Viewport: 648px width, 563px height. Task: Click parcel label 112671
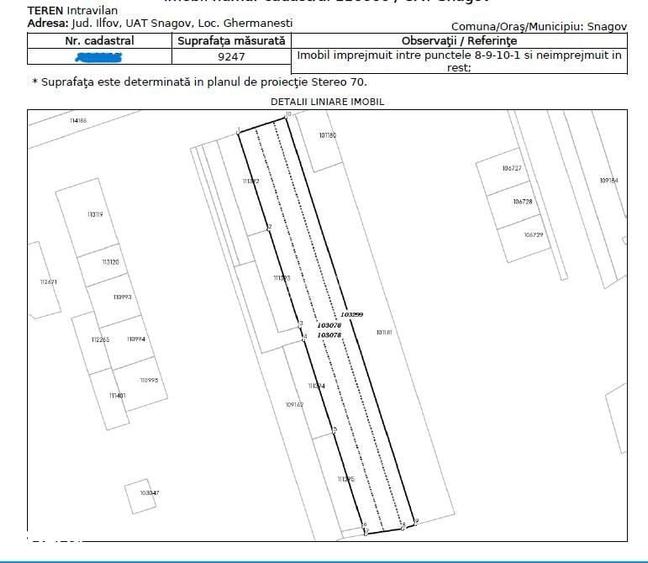(x=48, y=282)
